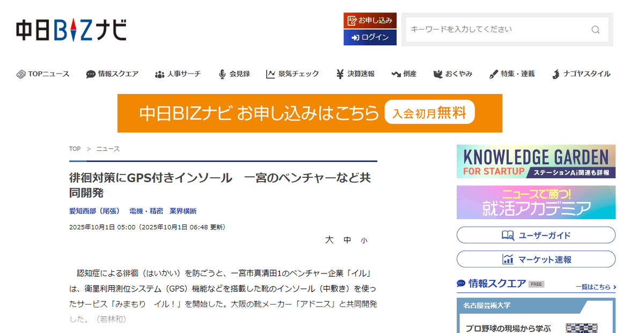Click the people icon beside 人事サーチ
Screen dimensions: 644x333
(x=159, y=74)
